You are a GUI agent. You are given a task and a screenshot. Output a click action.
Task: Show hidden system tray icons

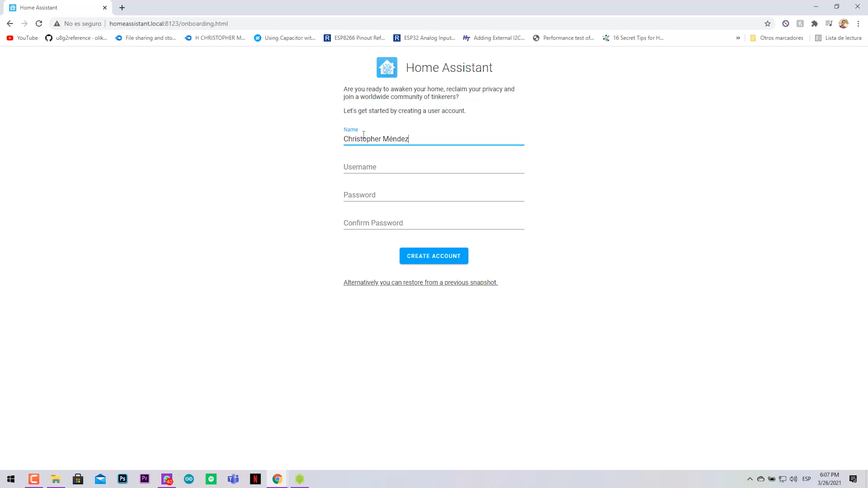pos(750,479)
